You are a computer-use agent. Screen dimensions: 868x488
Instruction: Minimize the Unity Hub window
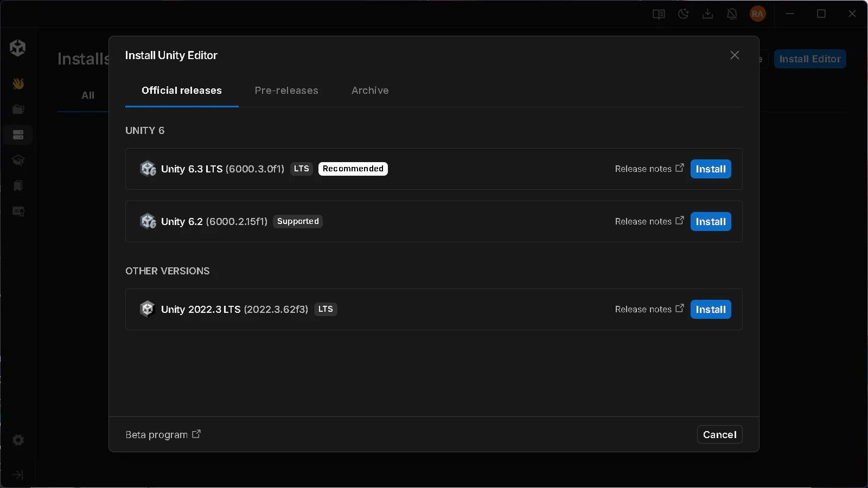[790, 14]
